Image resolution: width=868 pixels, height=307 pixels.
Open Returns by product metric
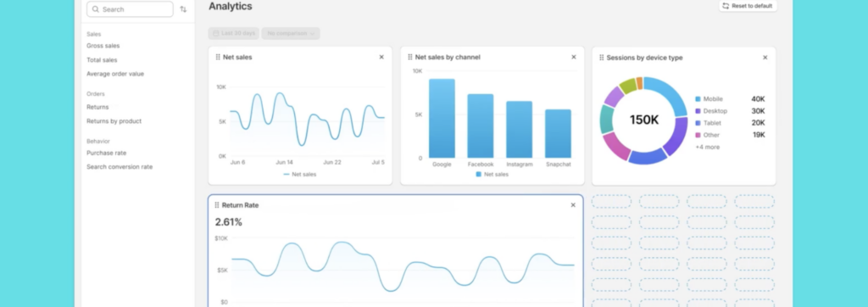point(114,120)
